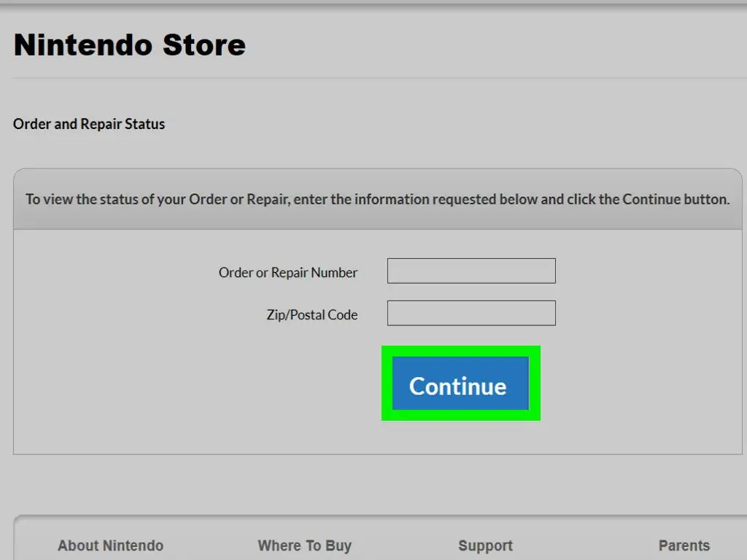Screen dimensions: 747x560
Task: Open the Where To Buy footer link
Action: 305,545
